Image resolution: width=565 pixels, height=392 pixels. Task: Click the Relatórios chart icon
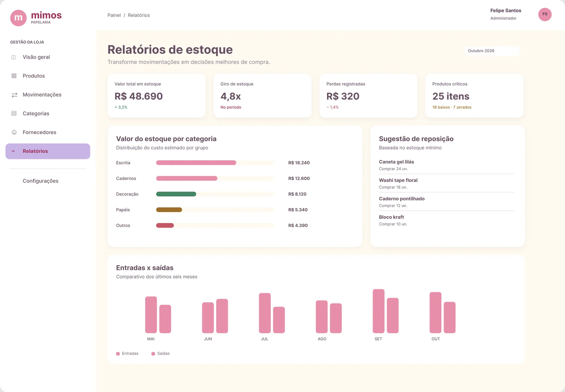14,151
